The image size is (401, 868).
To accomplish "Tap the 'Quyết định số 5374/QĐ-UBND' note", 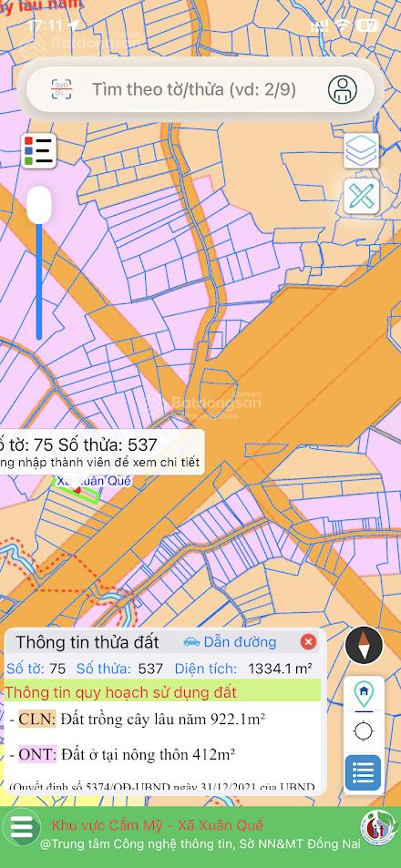I will pyautogui.click(x=162, y=787).
